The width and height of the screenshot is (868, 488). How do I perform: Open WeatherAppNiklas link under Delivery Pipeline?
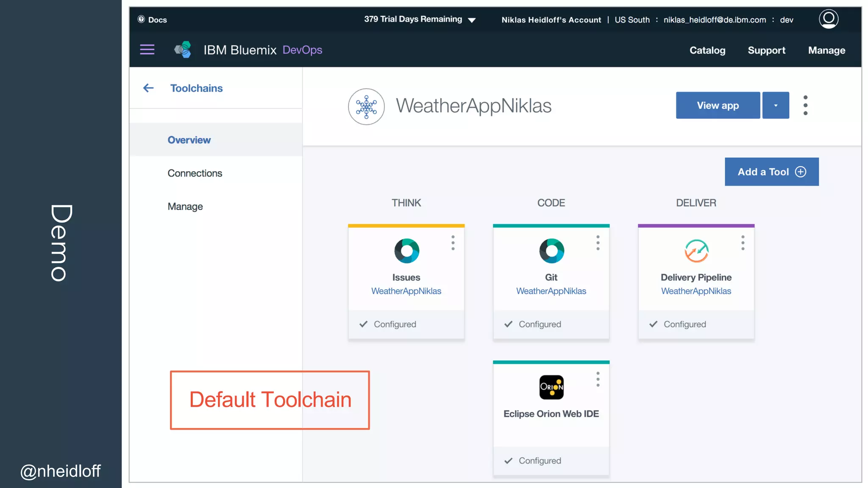(x=696, y=291)
